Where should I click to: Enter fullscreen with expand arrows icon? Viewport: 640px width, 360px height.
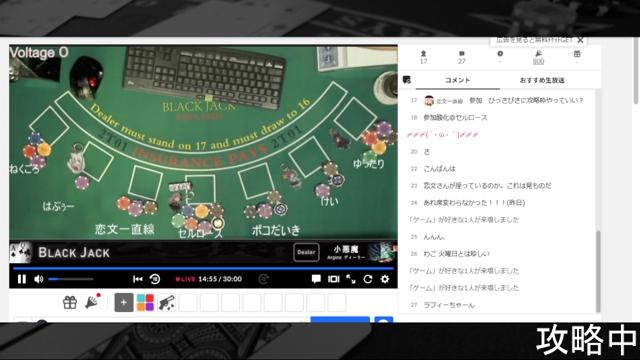pos(351,279)
